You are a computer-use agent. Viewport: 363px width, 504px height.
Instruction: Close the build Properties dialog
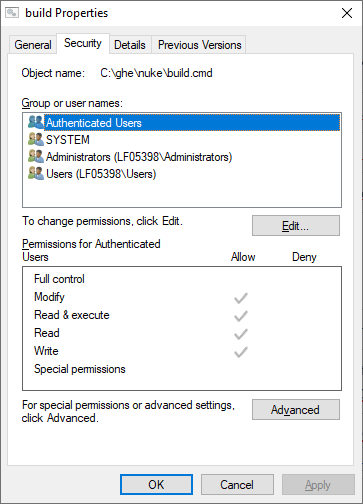pos(347,13)
